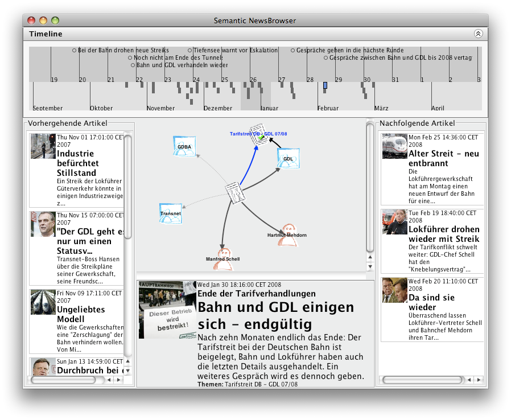Click the yellow minimize window button
Image resolution: width=511 pixels, height=420 pixels.
click(43, 20)
